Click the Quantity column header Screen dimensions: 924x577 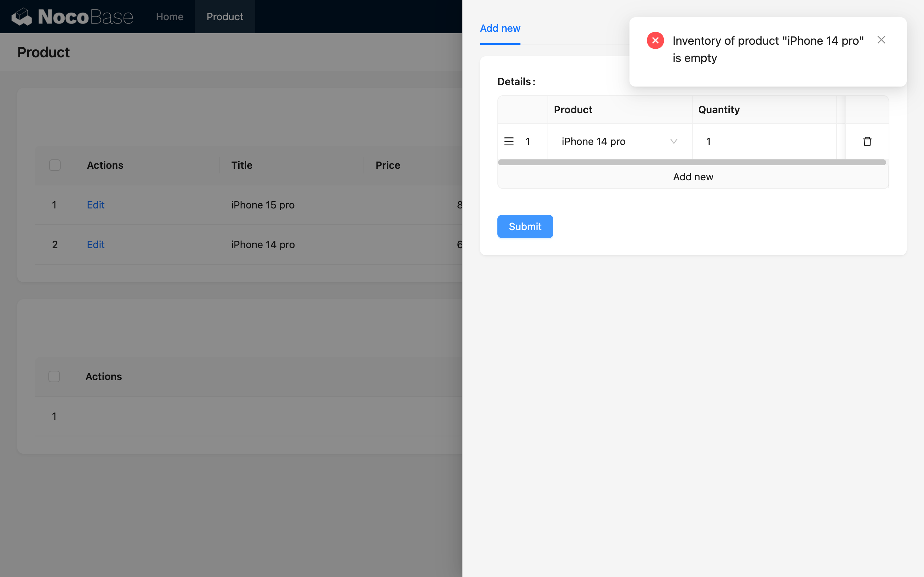pos(719,110)
